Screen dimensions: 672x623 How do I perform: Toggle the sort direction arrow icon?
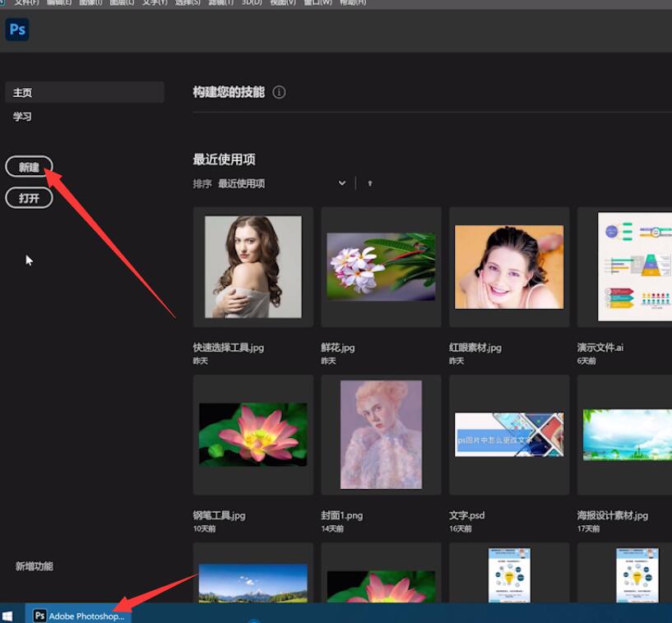(x=370, y=183)
